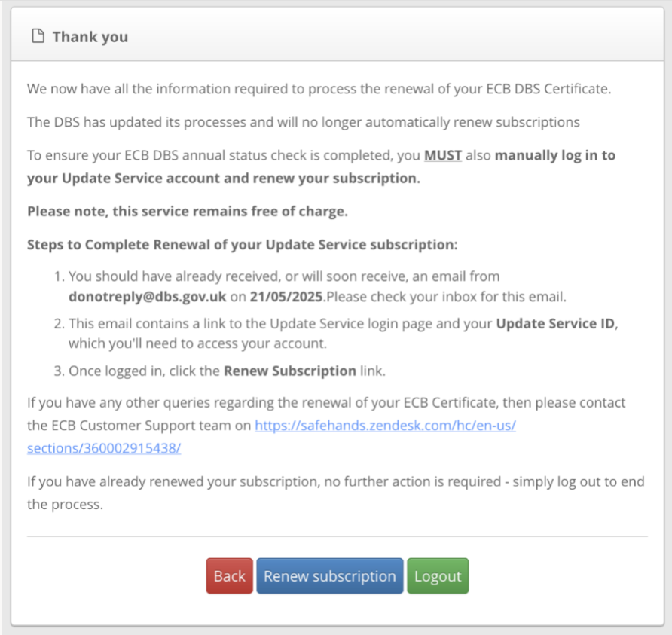
Task: Click the underlined MUST word
Action: (443, 156)
